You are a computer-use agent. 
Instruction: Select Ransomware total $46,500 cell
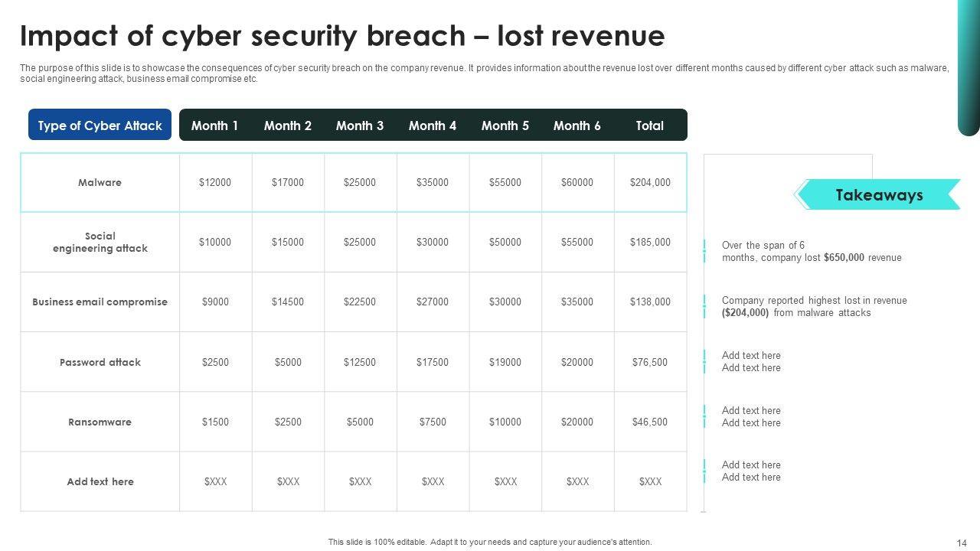click(x=650, y=422)
